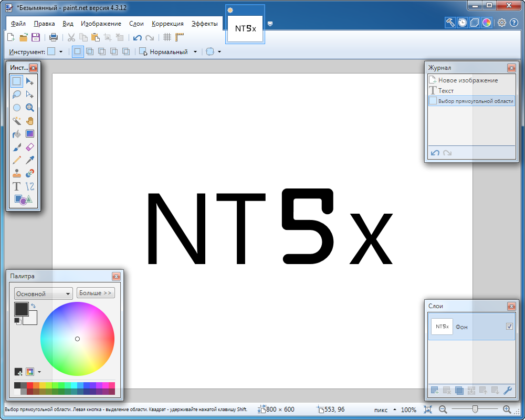
Task: Select the Magic Wand tool
Action: (17, 120)
